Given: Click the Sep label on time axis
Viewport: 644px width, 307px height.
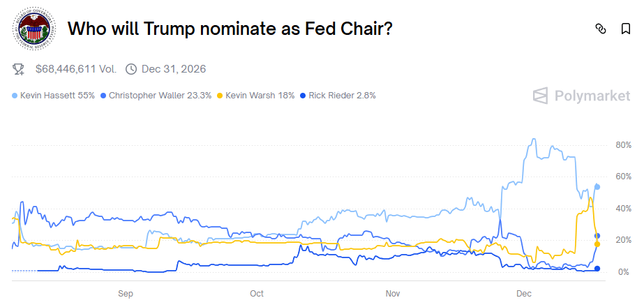Looking at the screenshot, I should pyautogui.click(x=126, y=294).
